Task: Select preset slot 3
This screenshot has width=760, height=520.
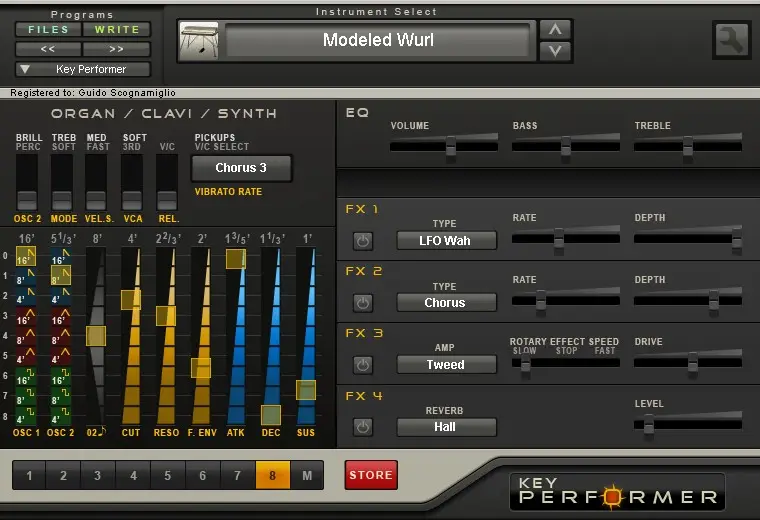Action: pyautogui.click(x=98, y=475)
